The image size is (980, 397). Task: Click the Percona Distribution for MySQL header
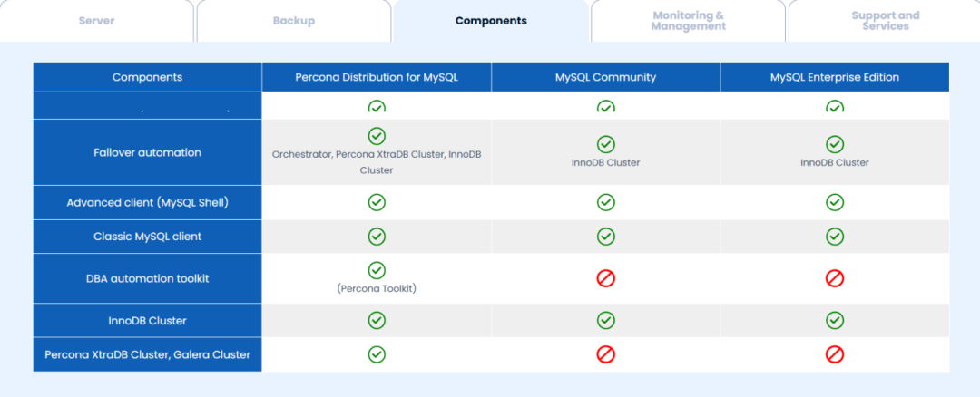(377, 77)
